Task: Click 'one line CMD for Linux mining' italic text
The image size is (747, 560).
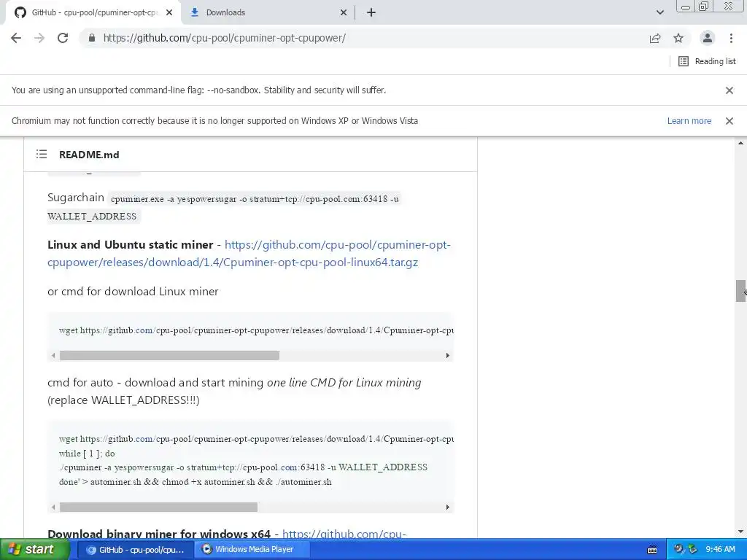Action: pos(344,383)
